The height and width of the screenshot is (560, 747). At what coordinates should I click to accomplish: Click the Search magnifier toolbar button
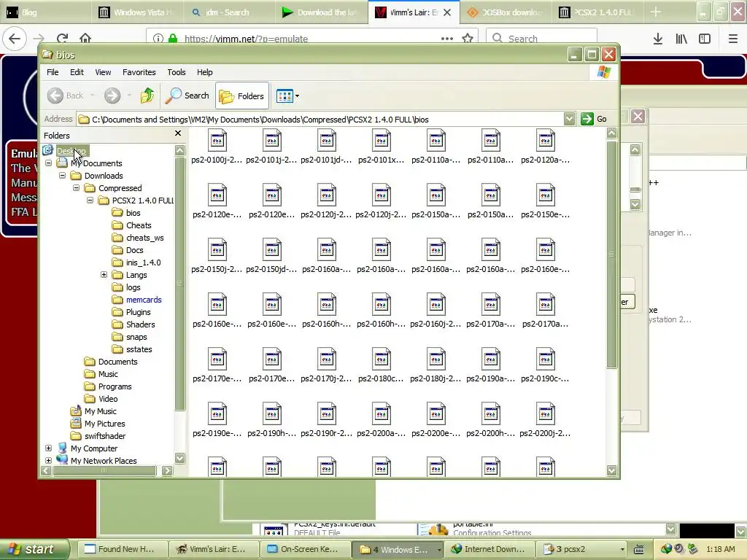[x=187, y=96]
